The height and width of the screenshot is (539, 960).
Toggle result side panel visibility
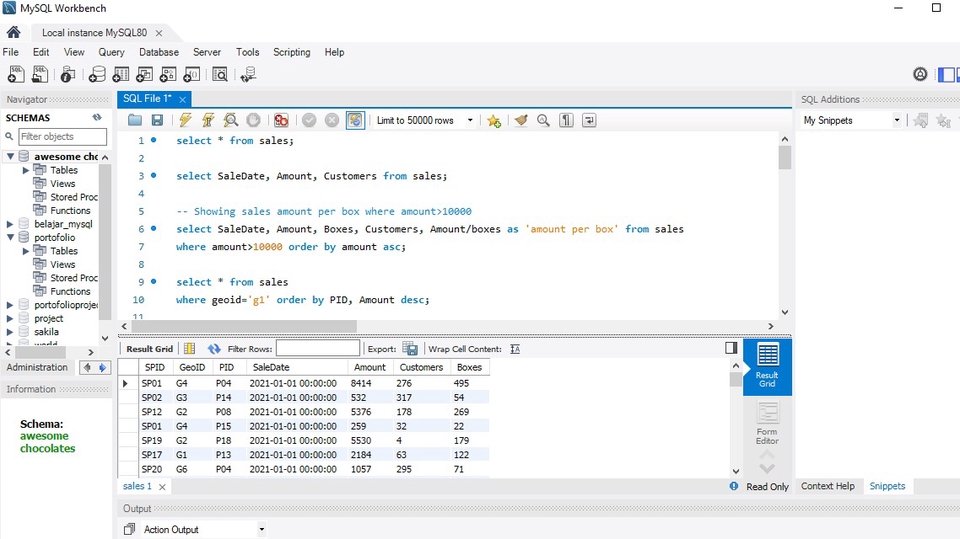(731, 348)
